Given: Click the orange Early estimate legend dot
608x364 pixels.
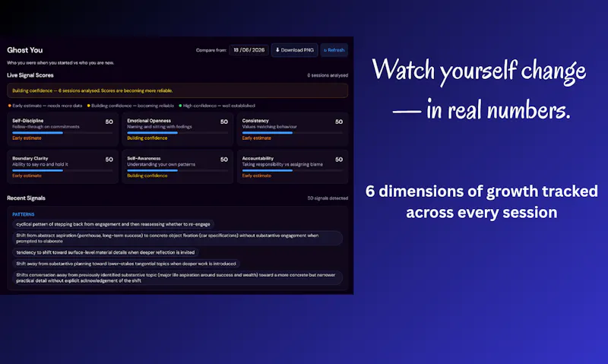Looking at the screenshot, I should click(x=10, y=106).
